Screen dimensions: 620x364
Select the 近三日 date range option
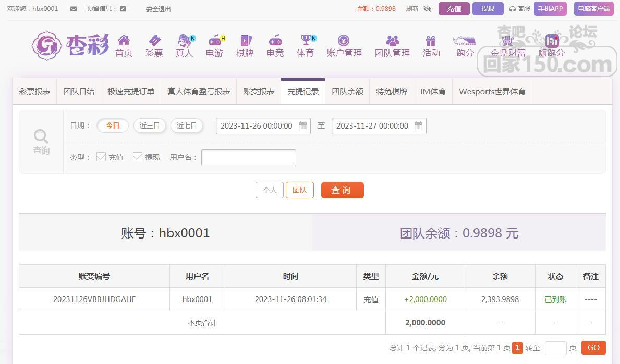point(150,125)
